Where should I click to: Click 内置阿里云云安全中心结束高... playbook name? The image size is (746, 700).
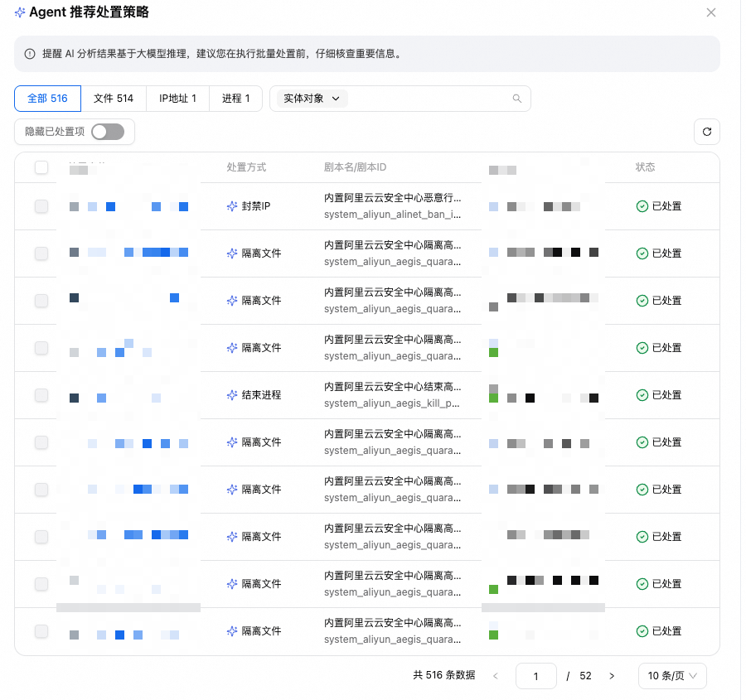(x=393, y=386)
